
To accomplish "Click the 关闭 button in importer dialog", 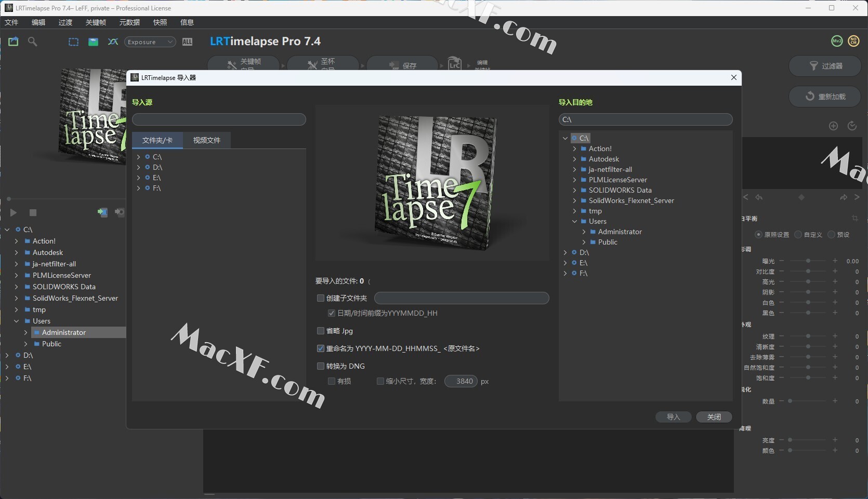I will tap(714, 417).
